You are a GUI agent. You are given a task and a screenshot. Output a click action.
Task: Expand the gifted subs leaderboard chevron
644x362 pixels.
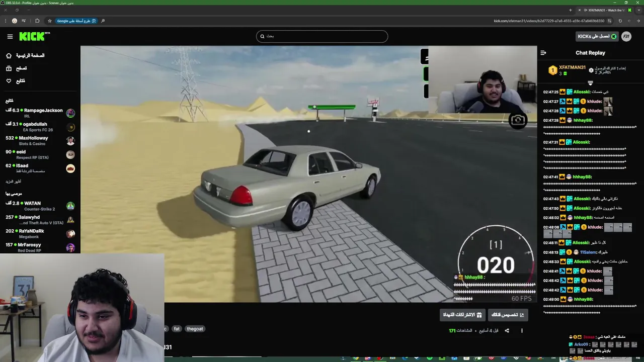tap(590, 83)
